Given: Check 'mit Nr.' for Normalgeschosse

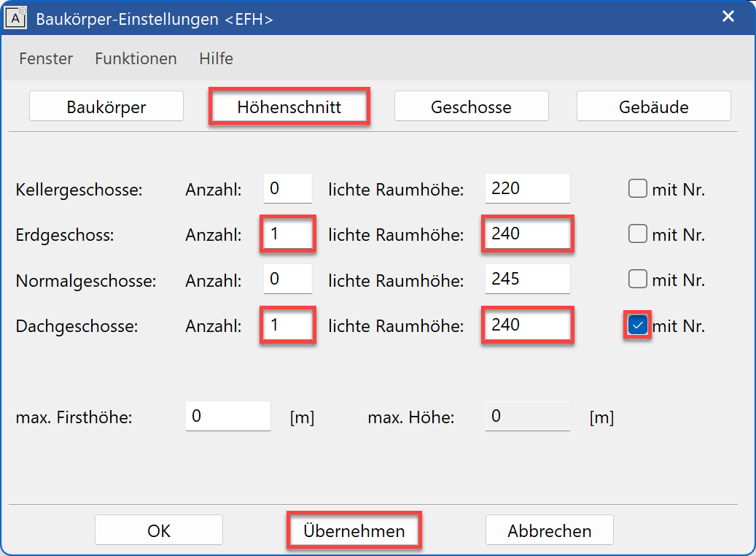Looking at the screenshot, I should pos(637,279).
